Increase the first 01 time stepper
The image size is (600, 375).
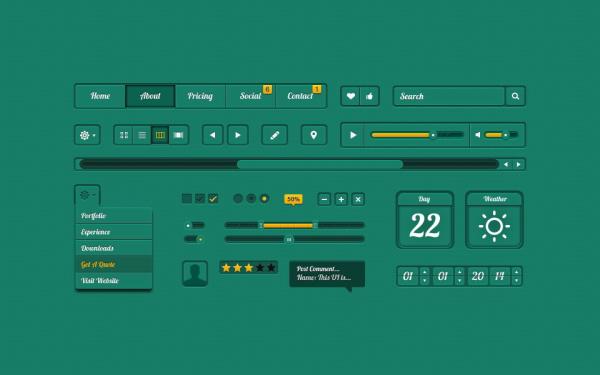coord(424,271)
